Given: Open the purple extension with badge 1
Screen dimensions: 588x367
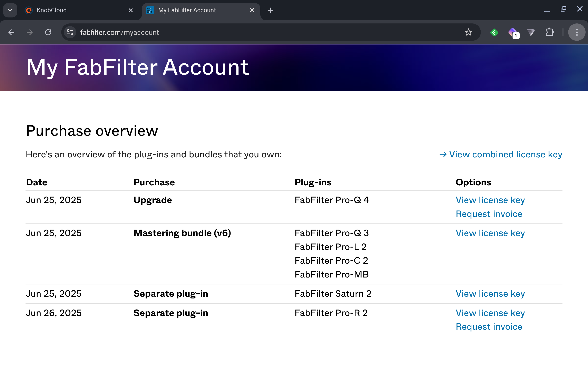Looking at the screenshot, I should pyautogui.click(x=513, y=32).
